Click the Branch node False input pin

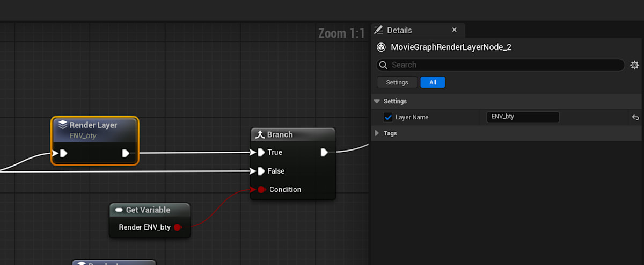pyautogui.click(x=261, y=171)
